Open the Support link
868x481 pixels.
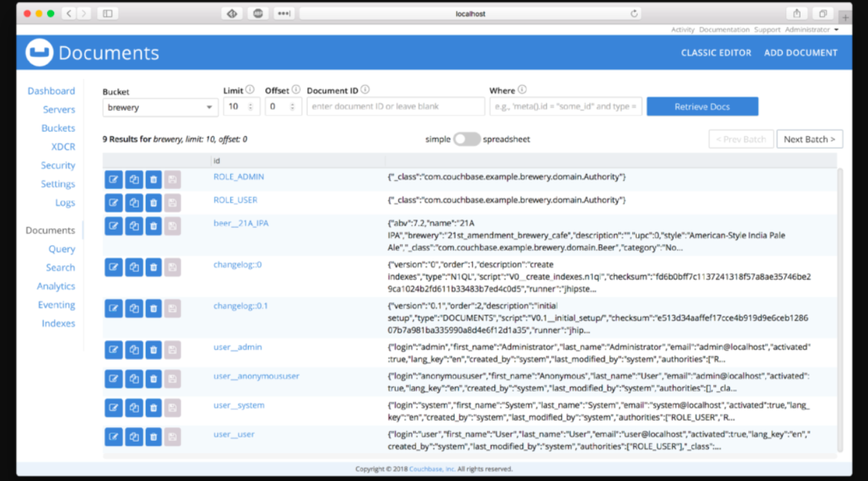click(x=767, y=30)
